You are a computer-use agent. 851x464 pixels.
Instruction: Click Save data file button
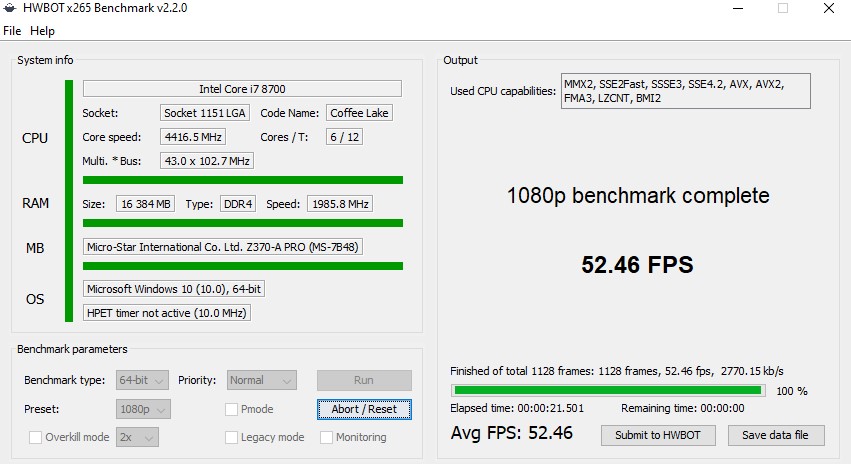776,435
